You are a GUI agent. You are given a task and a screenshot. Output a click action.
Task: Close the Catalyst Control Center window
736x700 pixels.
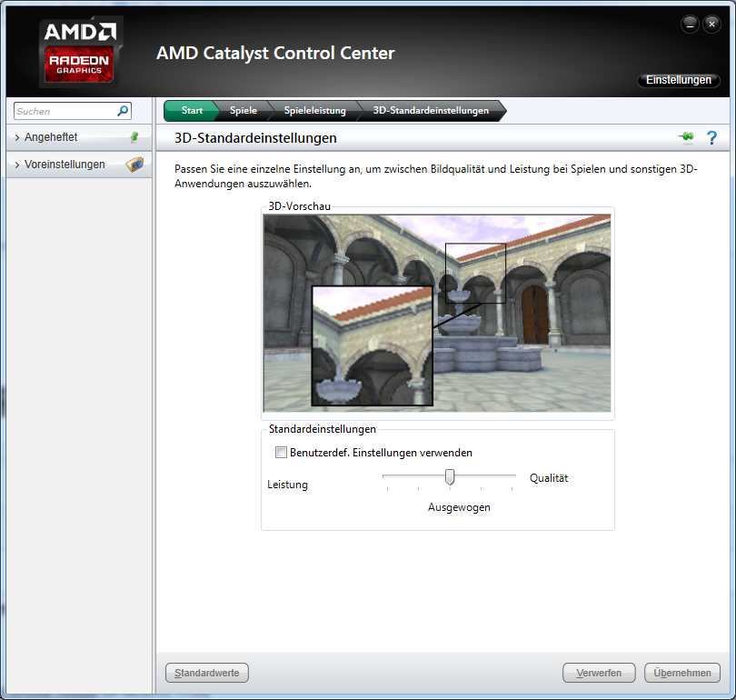pyautogui.click(x=711, y=25)
